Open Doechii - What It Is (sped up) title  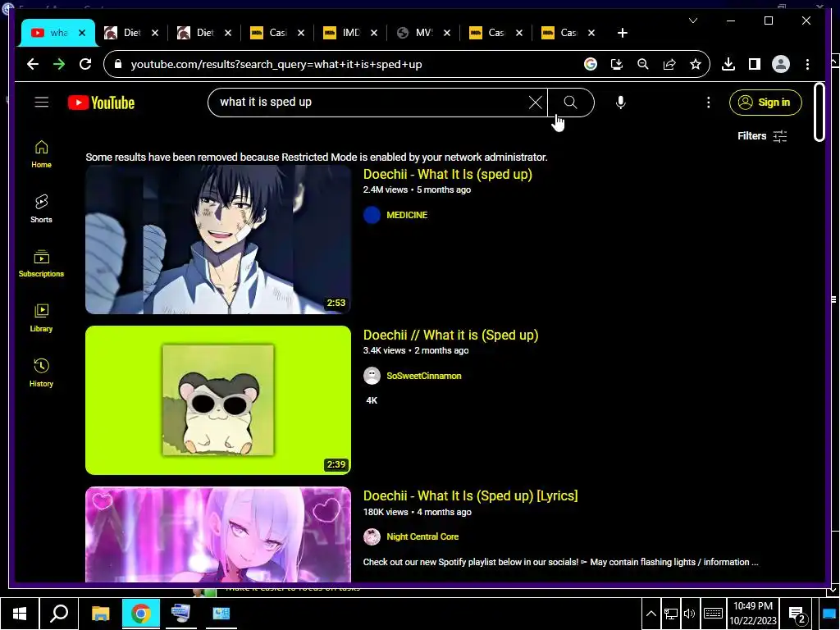[x=447, y=174]
